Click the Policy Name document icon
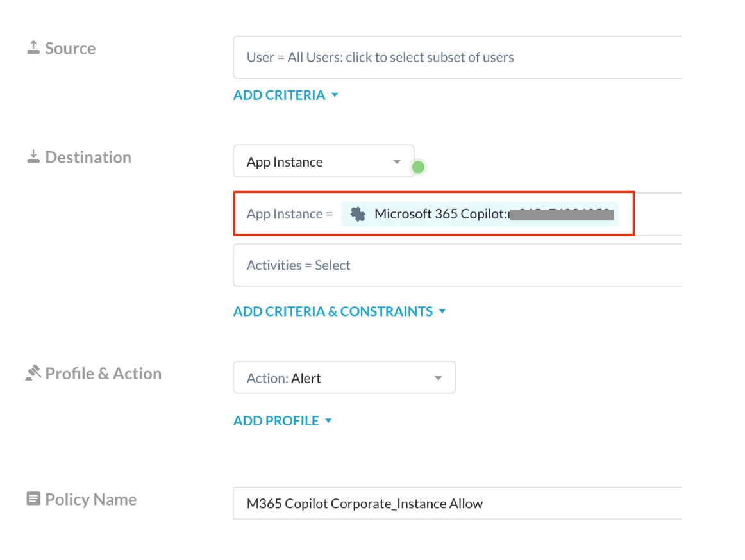The width and height of the screenshot is (745, 560). 33,498
